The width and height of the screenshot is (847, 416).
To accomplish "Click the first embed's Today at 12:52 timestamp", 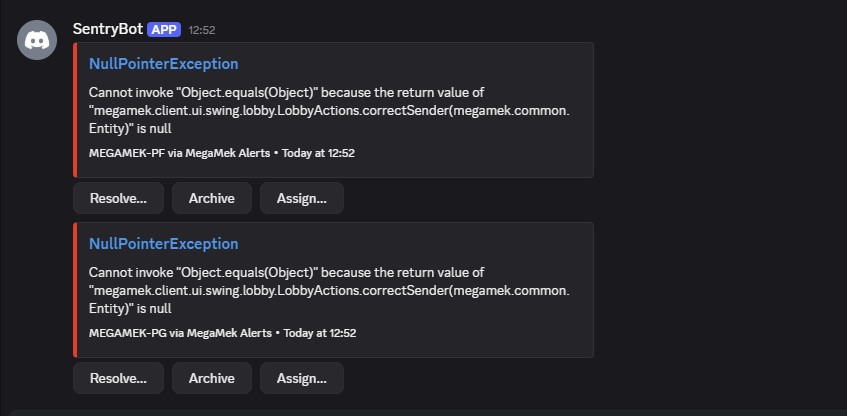I will coord(318,153).
